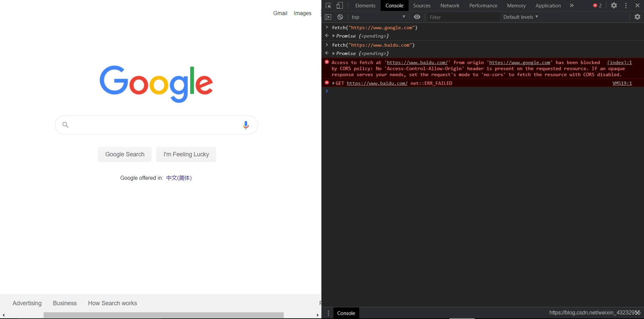Image resolution: width=644 pixels, height=319 pixels.
Task: Open the Business footer link
Action: coord(65,303)
